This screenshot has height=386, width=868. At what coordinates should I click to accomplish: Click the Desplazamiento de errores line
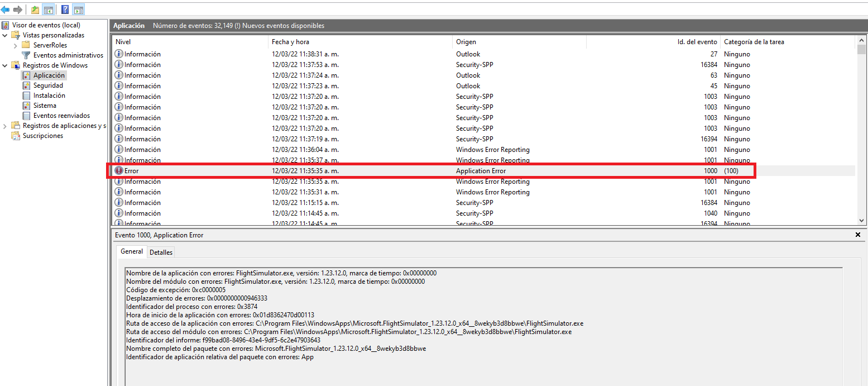click(196, 298)
